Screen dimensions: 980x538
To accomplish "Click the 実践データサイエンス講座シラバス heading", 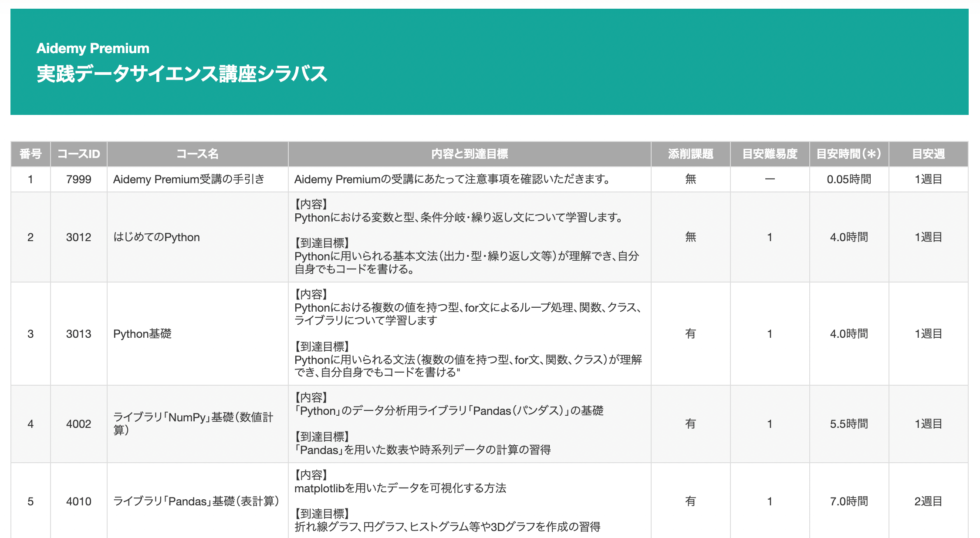I will [182, 74].
